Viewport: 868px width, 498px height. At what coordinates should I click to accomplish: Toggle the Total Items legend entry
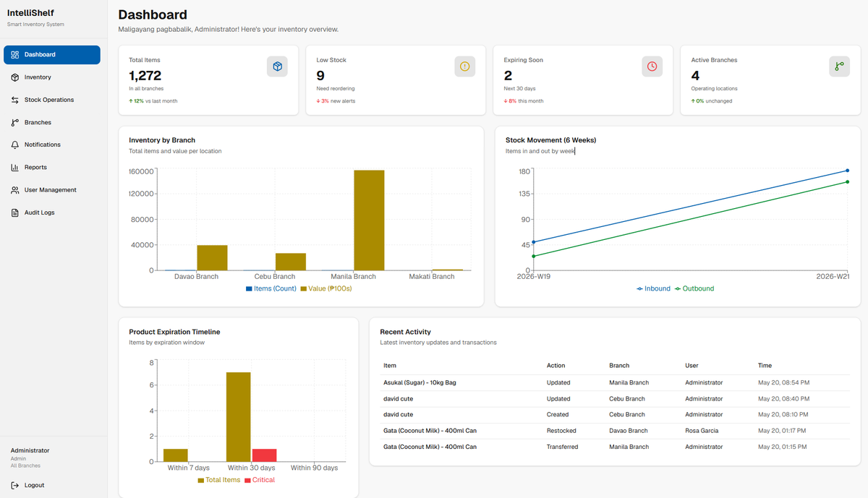(218, 480)
